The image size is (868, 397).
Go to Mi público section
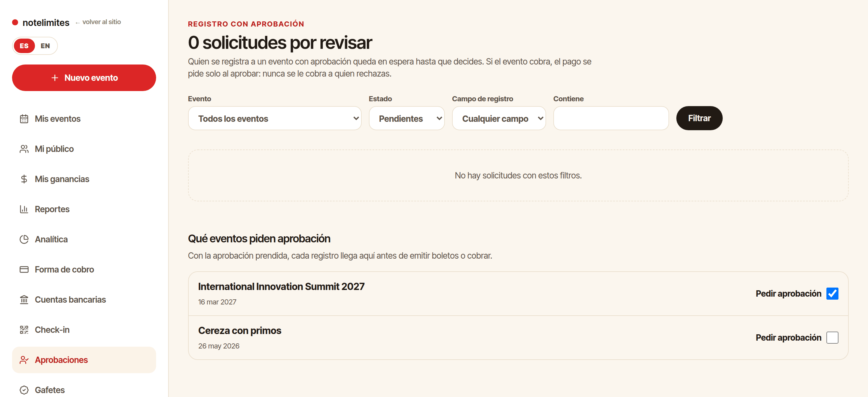pyautogui.click(x=84, y=149)
